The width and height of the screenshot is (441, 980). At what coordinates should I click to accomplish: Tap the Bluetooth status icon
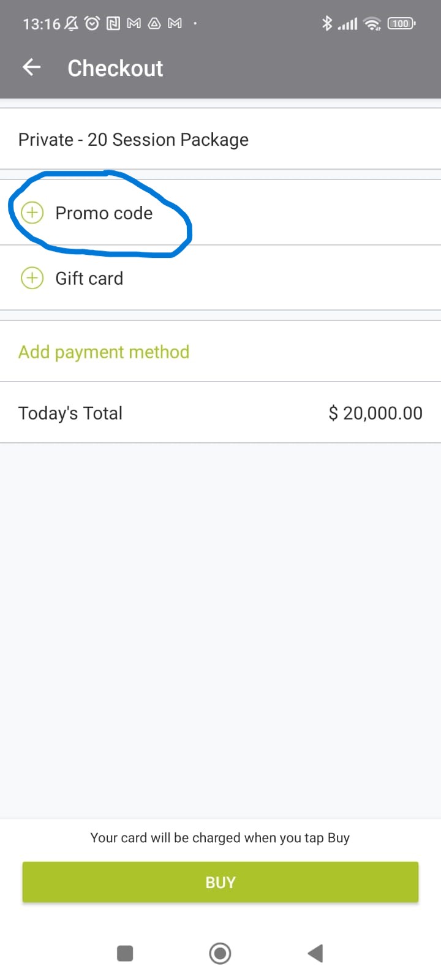tap(327, 23)
